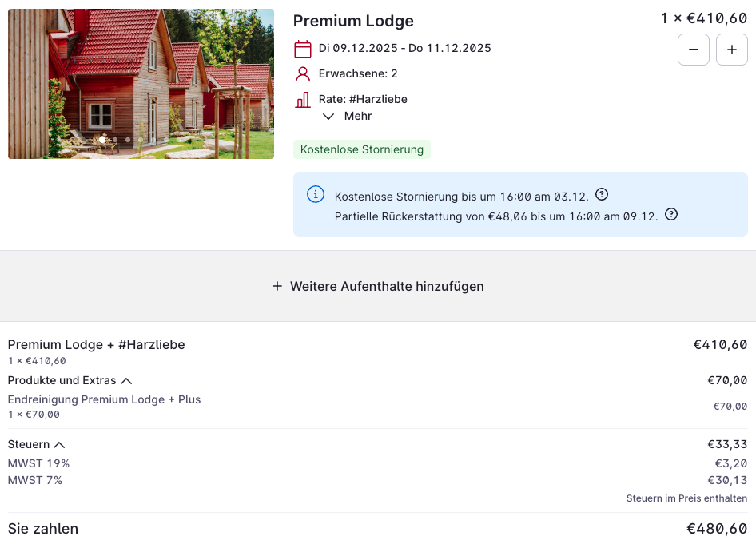Decrease Premium Lodge quantity with minus button
Image resolution: width=756 pixels, height=548 pixels.
tap(694, 50)
